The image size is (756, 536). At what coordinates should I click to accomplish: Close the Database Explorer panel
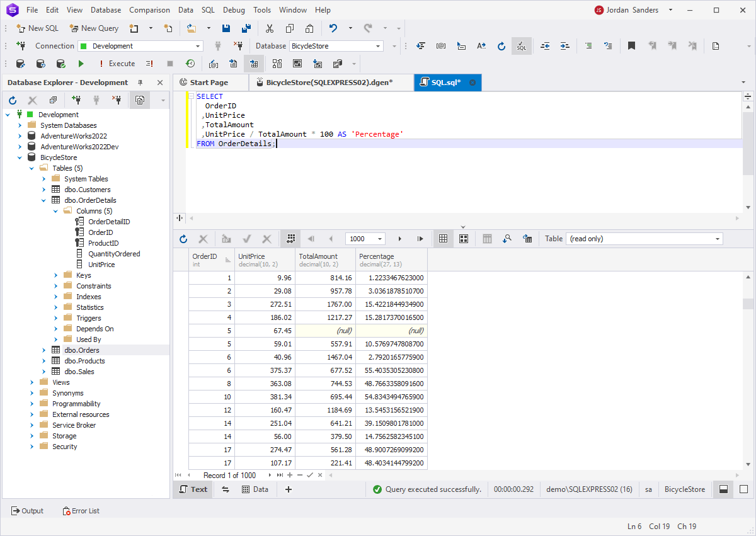160,83
